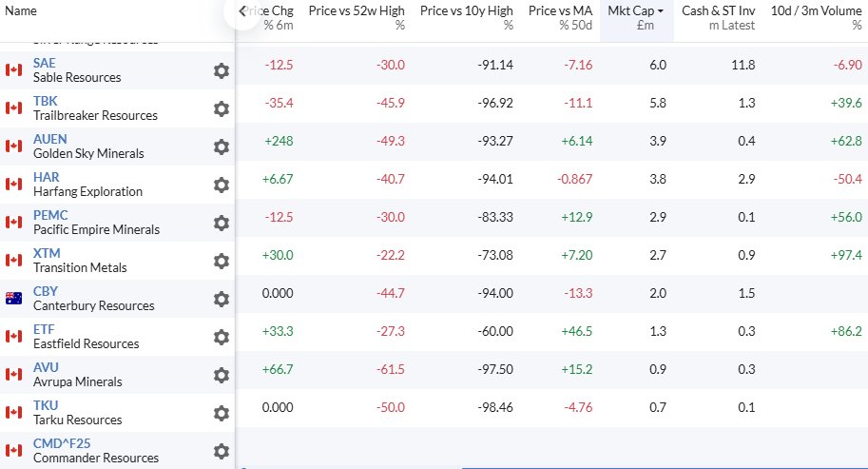Sort by Price vs 10y High column
The width and height of the screenshot is (868, 469).
tap(467, 18)
